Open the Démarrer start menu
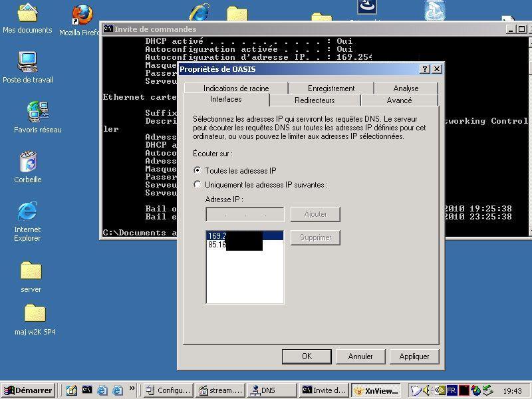The image size is (532, 399). [x=29, y=390]
